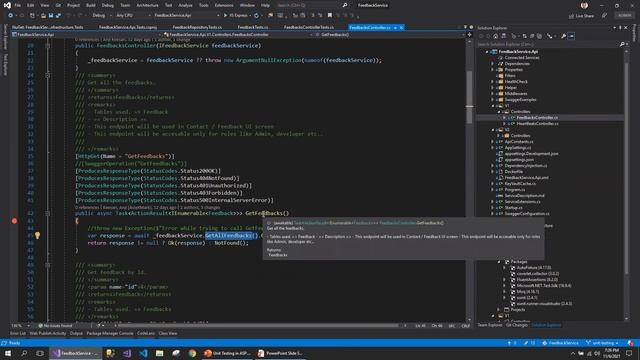This screenshot has height=360, width=640.
Task: Click the Solution Explorer search icon
Action: (622, 44)
